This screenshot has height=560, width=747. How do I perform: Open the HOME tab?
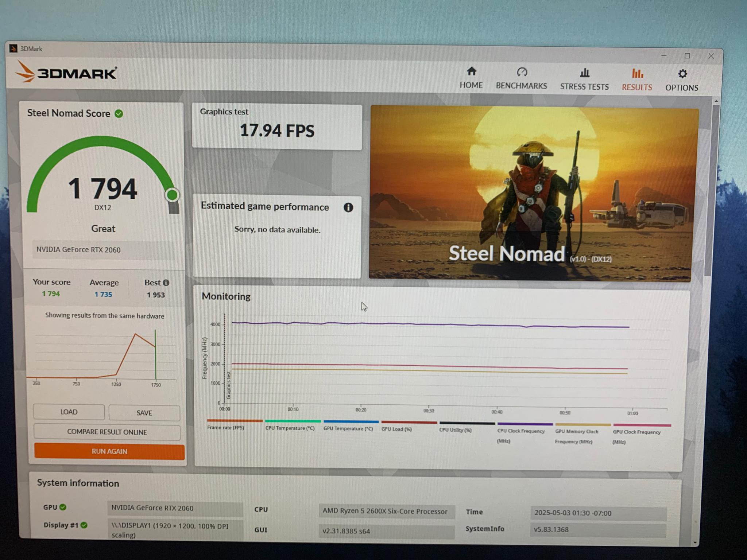(x=471, y=78)
